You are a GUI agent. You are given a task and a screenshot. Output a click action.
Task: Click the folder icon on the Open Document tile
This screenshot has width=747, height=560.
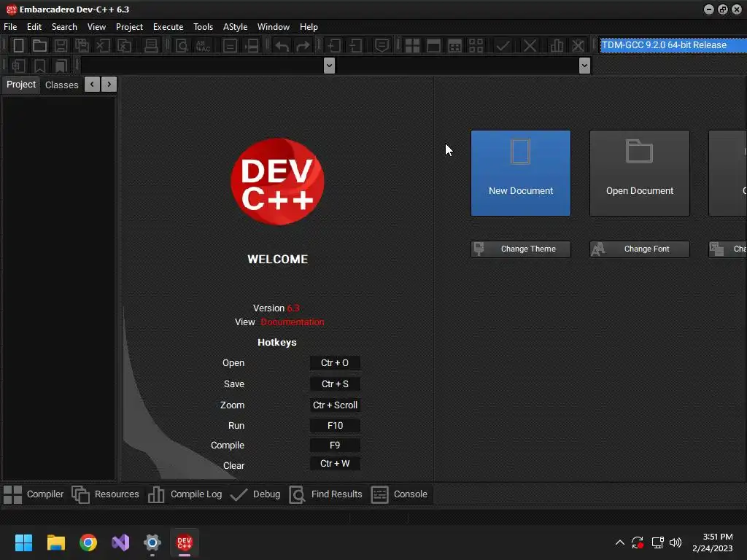click(639, 152)
